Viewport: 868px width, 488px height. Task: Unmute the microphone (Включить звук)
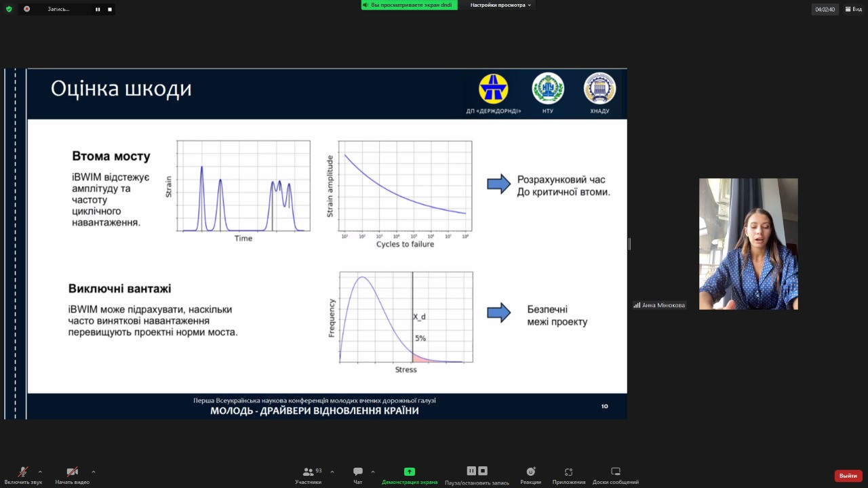(23, 472)
